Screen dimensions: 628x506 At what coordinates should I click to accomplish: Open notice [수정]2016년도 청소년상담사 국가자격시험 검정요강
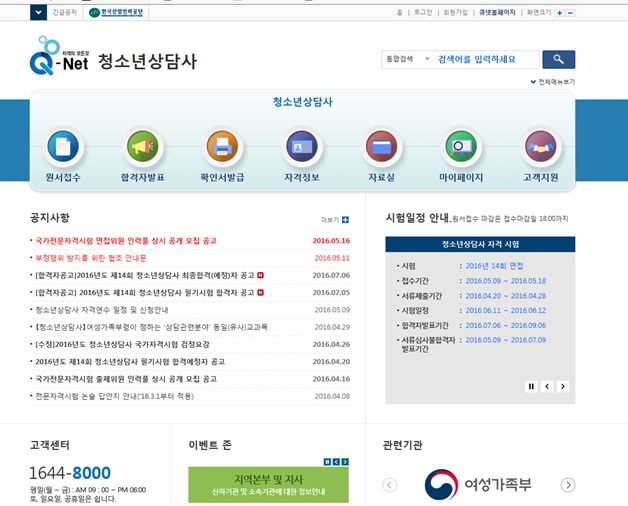tap(123, 344)
